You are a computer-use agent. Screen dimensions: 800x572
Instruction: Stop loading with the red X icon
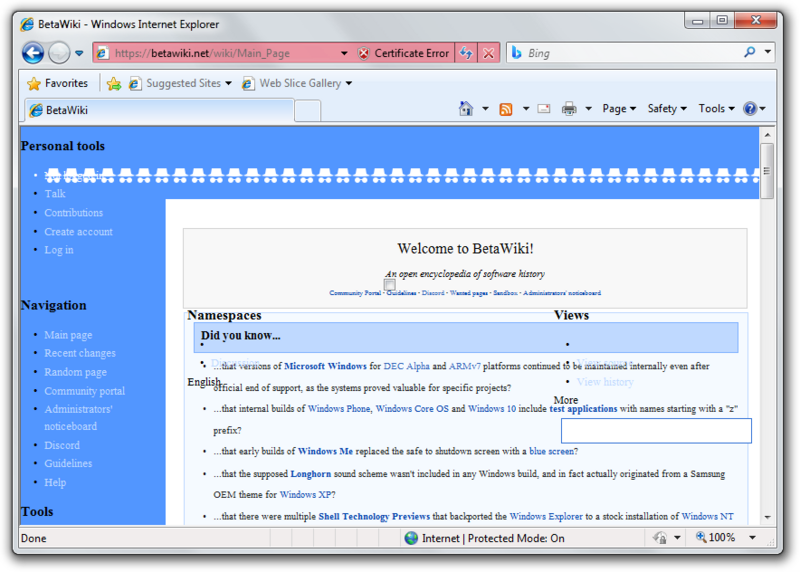coord(488,53)
